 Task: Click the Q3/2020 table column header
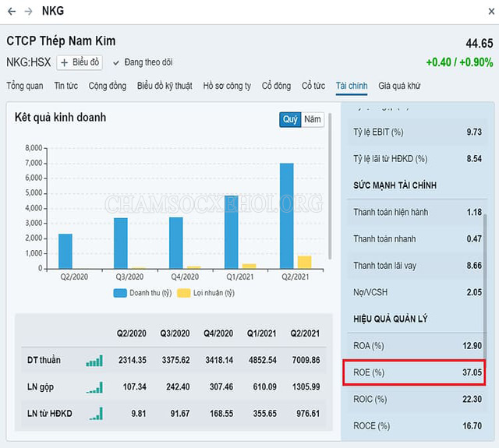[x=175, y=333]
